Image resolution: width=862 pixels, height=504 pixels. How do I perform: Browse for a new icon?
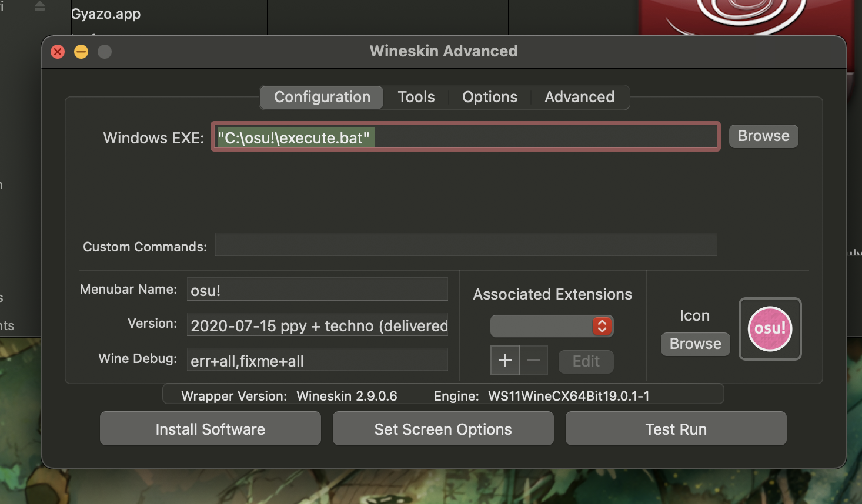coord(695,344)
